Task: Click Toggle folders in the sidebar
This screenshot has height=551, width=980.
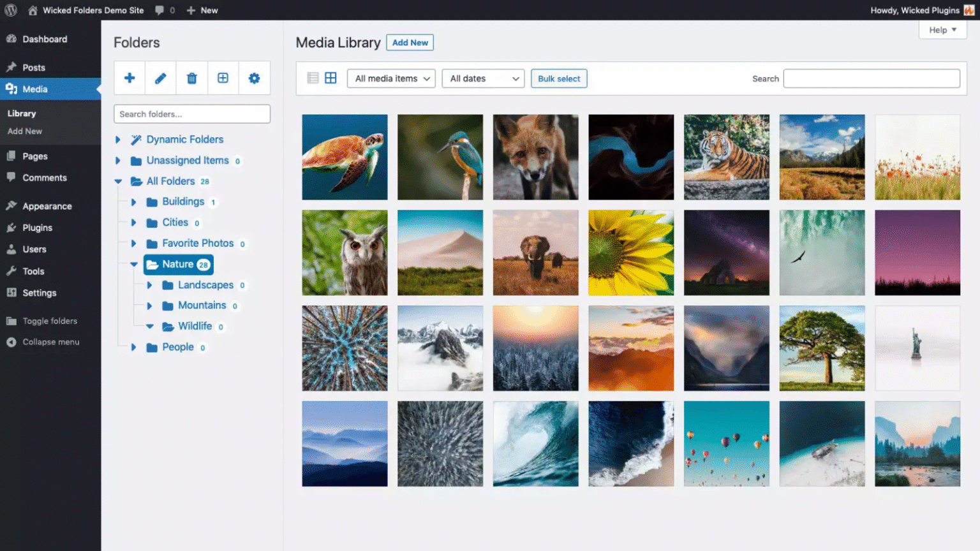Action: (50, 321)
